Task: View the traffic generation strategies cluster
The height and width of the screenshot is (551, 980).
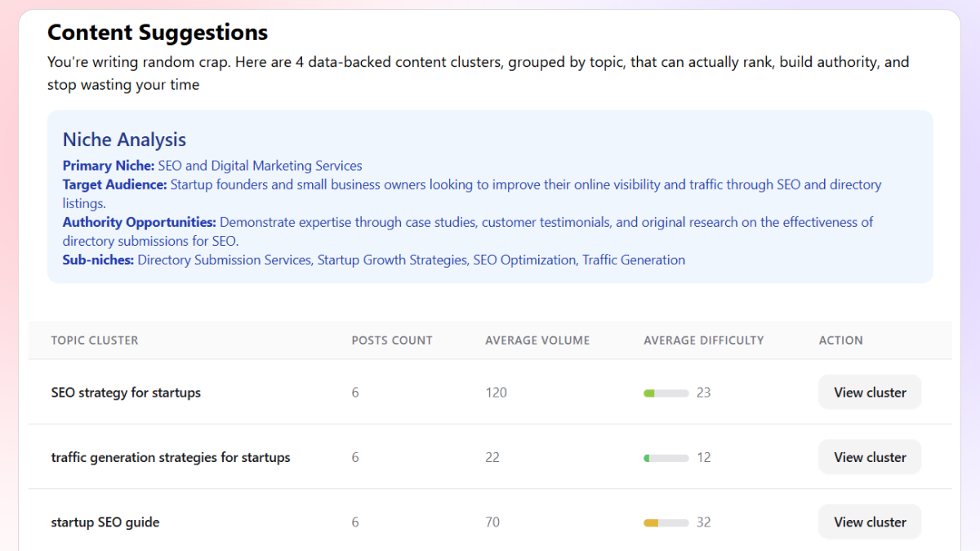Action: (870, 457)
